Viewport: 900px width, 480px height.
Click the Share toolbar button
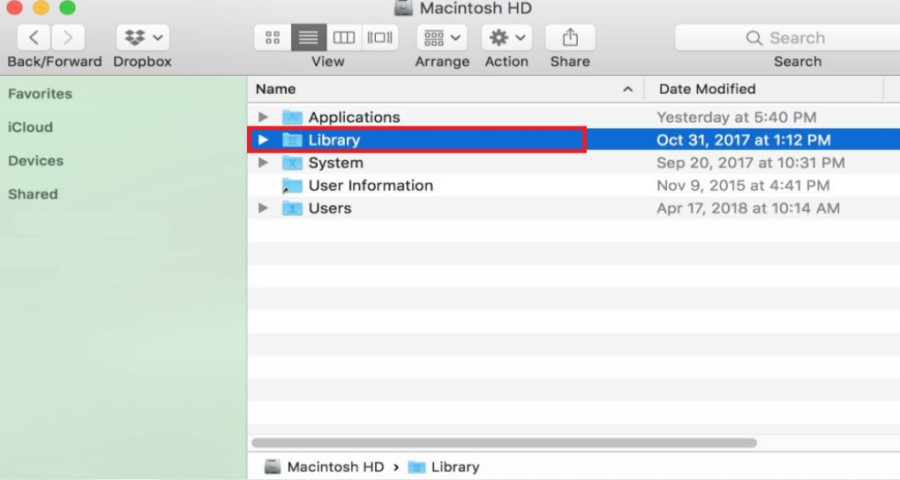coord(570,38)
